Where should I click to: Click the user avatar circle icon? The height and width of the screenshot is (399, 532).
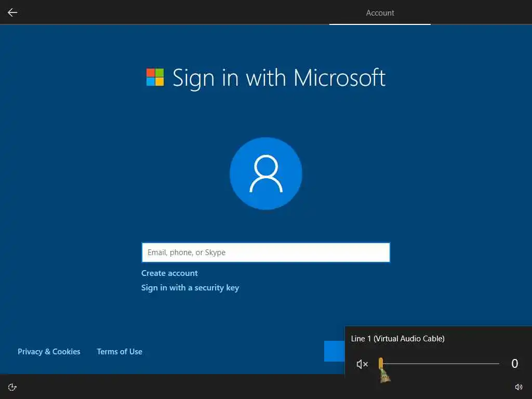pos(266,174)
